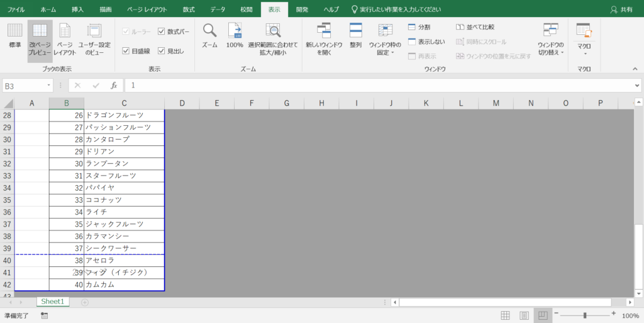Click the vertical scrollbar down arrow

(638, 293)
